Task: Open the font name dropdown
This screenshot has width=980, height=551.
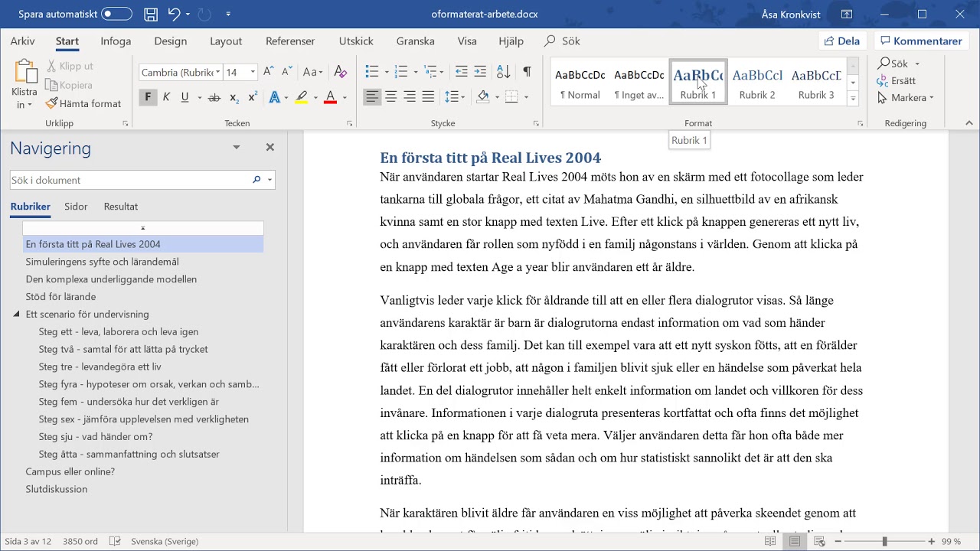Action: [x=218, y=73]
